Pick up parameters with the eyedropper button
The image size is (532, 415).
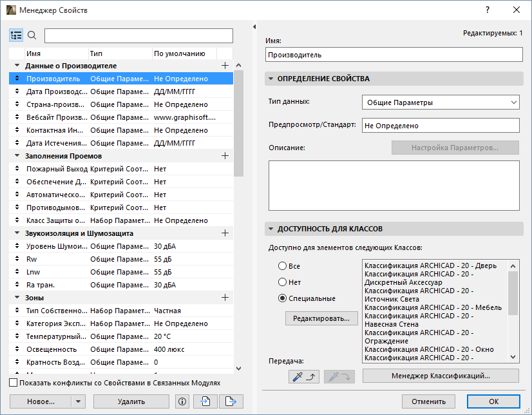coord(303,376)
